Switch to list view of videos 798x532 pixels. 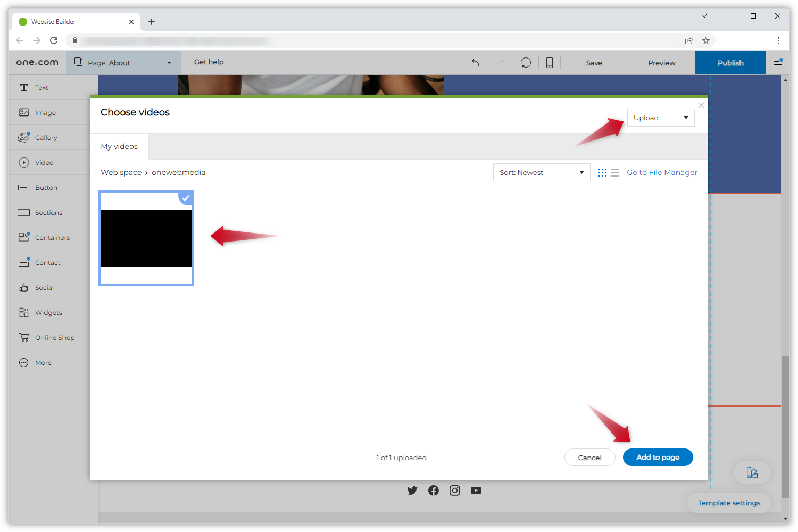[614, 172]
